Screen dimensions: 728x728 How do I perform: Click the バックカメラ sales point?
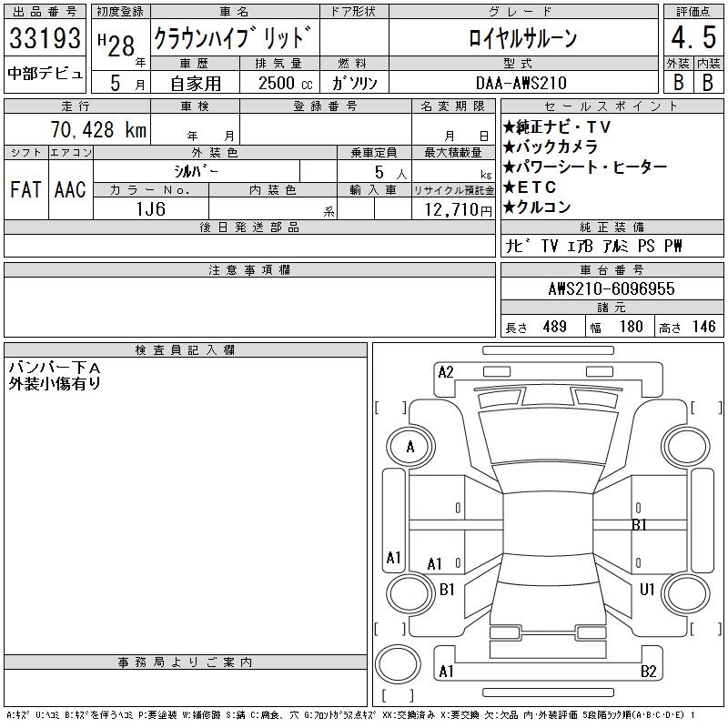[551, 147]
